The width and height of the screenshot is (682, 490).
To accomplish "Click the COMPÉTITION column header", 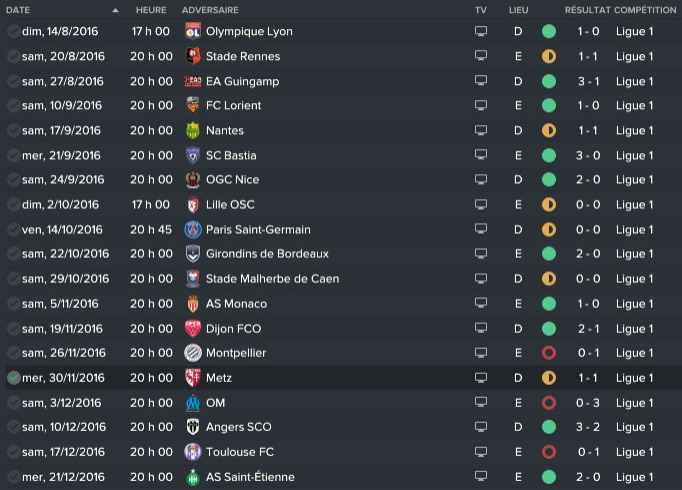I will click(x=647, y=10).
